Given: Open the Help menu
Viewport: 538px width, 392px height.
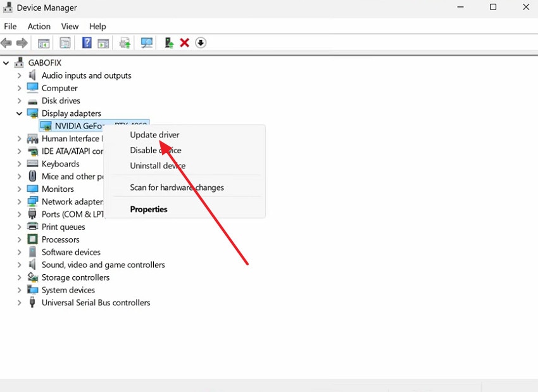Looking at the screenshot, I should (x=97, y=27).
